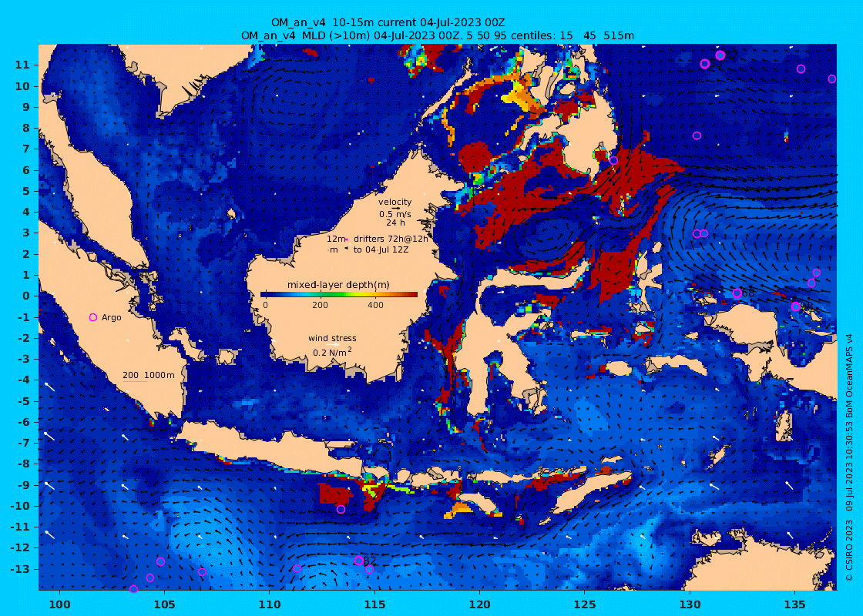Viewport: 863px width, 616px height.
Task: Click the 200 1000m bathymetry contour legend line
Action: tap(136, 382)
